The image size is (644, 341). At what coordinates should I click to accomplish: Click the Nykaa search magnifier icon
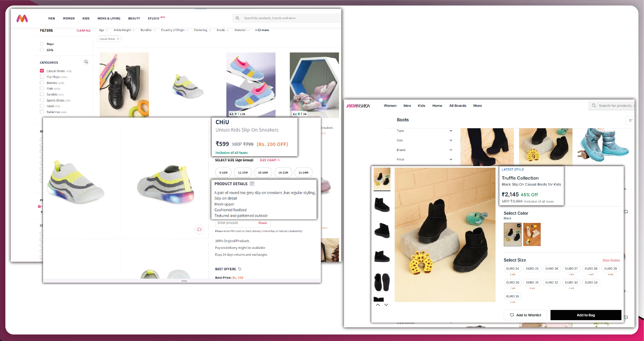pos(594,106)
